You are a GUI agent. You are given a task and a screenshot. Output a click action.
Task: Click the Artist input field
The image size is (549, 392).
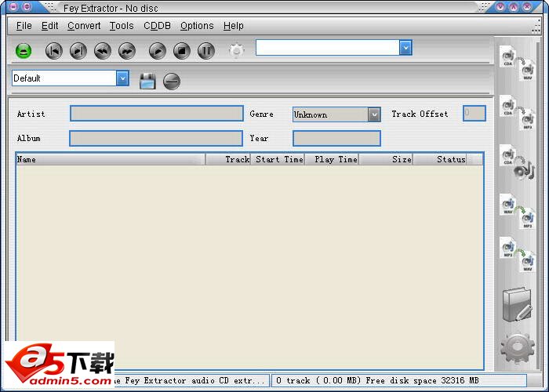coord(156,114)
